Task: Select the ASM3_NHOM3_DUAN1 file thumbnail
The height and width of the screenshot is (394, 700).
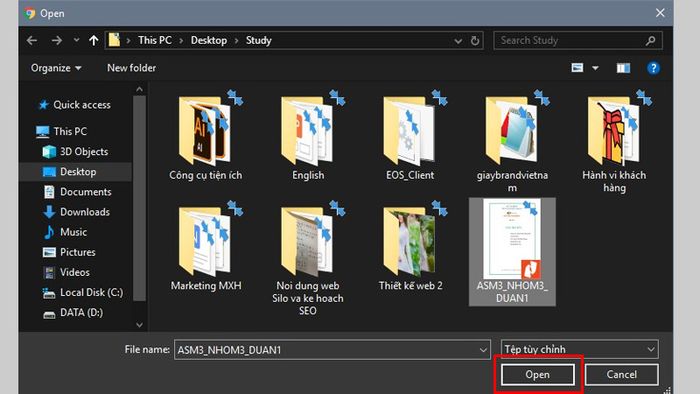Action: click(x=512, y=252)
